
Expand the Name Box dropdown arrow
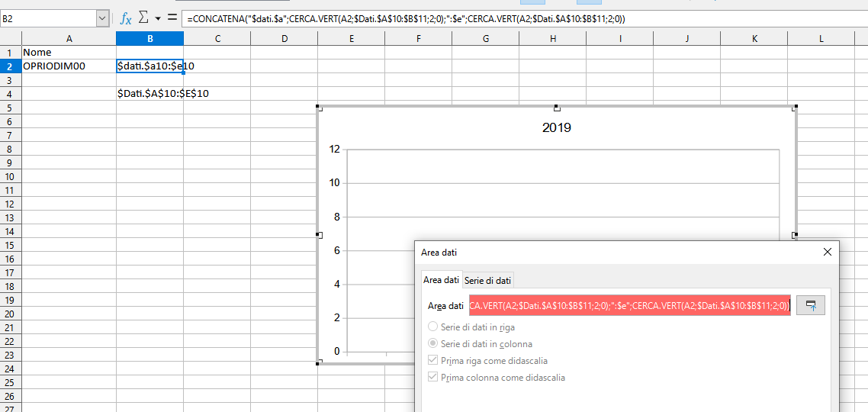[x=103, y=18]
